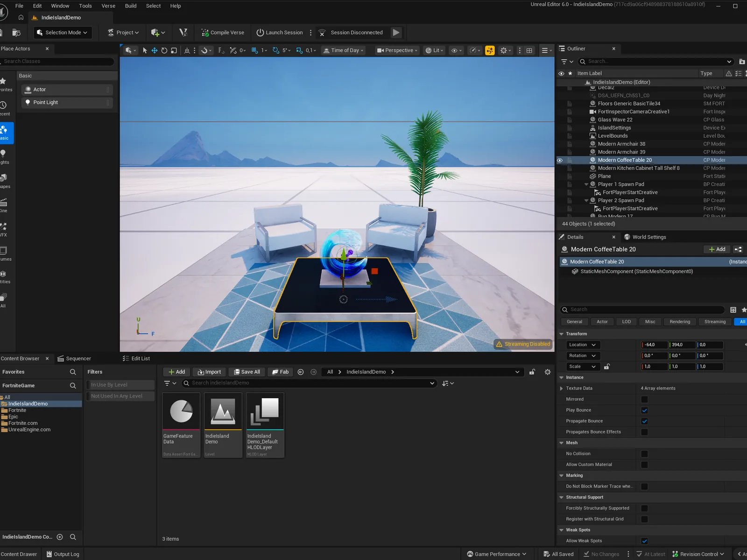Enable Propagates Bounce Effects checkbox
The width and height of the screenshot is (747, 560).
pyautogui.click(x=644, y=432)
